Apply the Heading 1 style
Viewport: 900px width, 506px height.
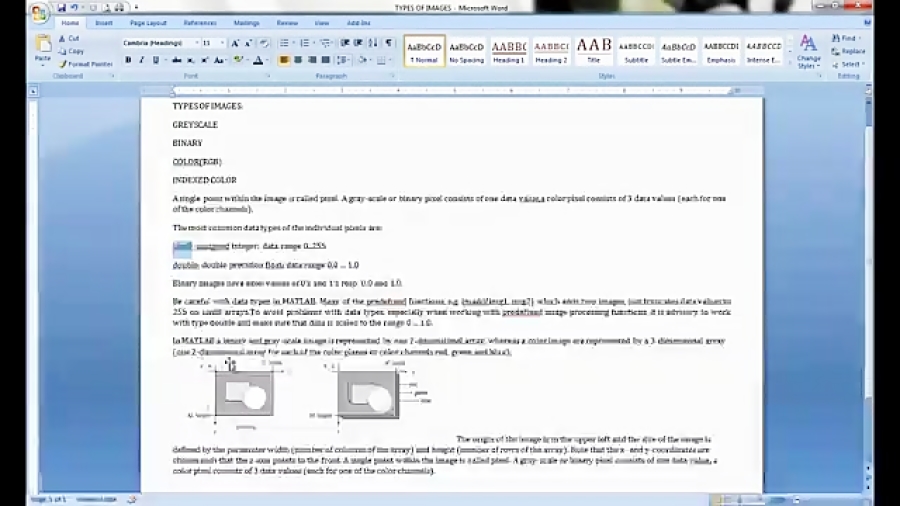(x=509, y=50)
